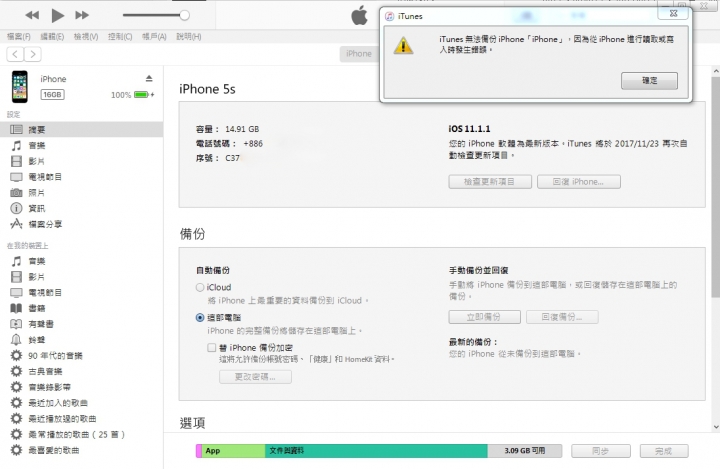
Task: Click the 16GB capacity badge
Action: click(52, 95)
